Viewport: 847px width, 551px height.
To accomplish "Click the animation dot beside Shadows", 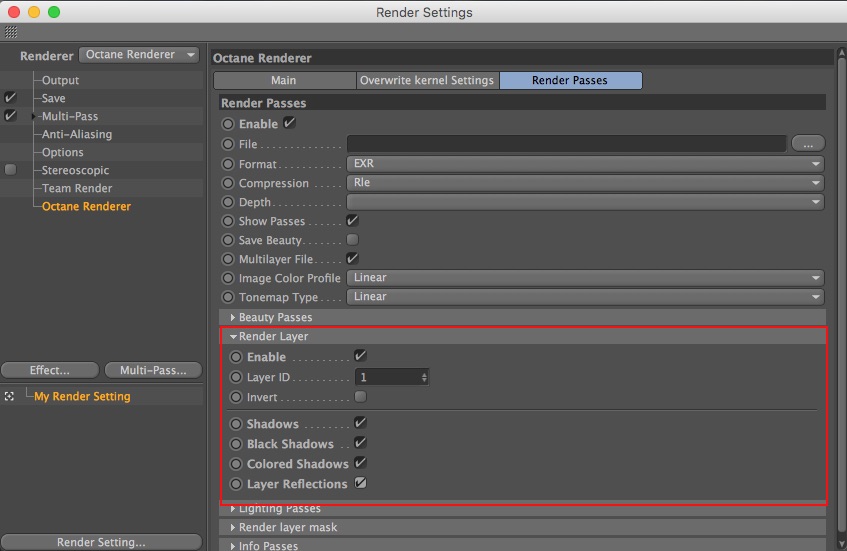I will (236, 424).
